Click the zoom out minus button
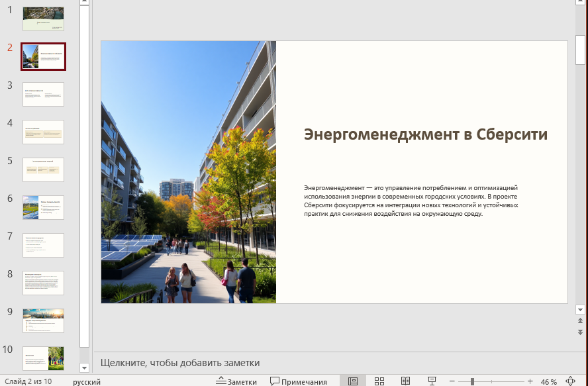588x386 pixels. click(452, 381)
